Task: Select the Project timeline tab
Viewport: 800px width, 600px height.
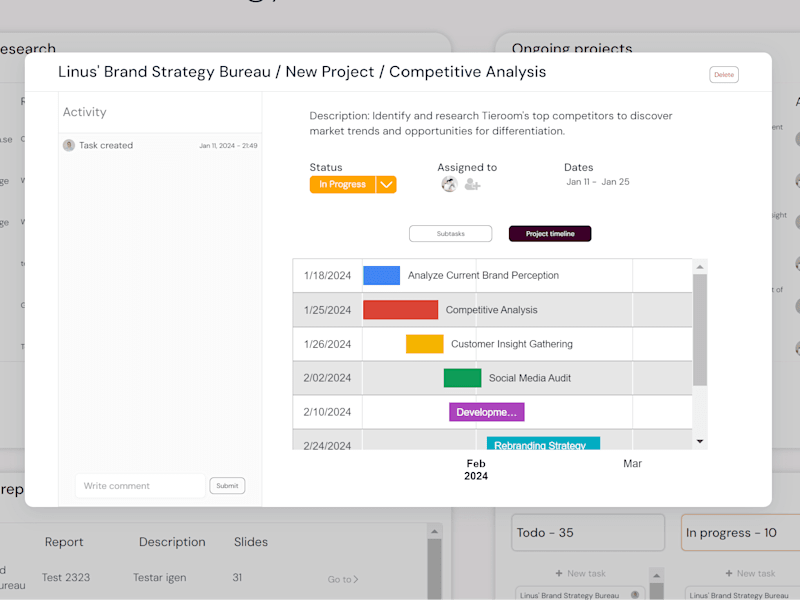Action: click(550, 234)
